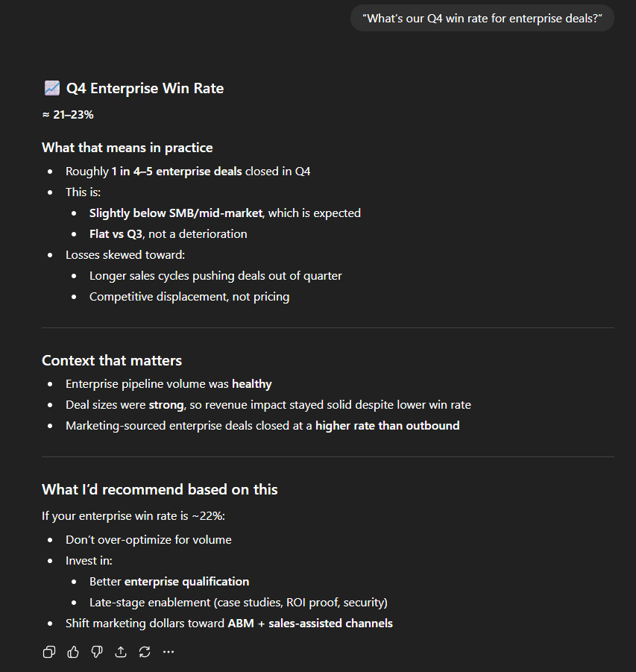Click the ABM + sales-assisted channels text

tap(310, 623)
